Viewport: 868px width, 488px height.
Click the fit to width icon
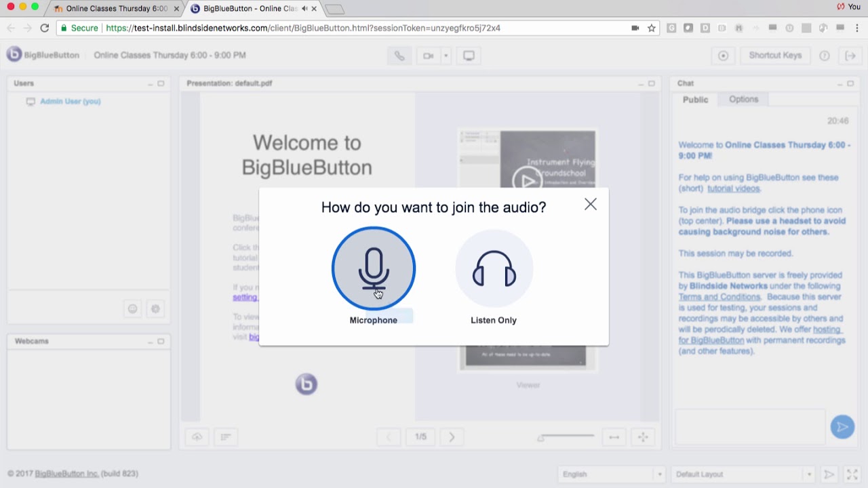(614, 437)
